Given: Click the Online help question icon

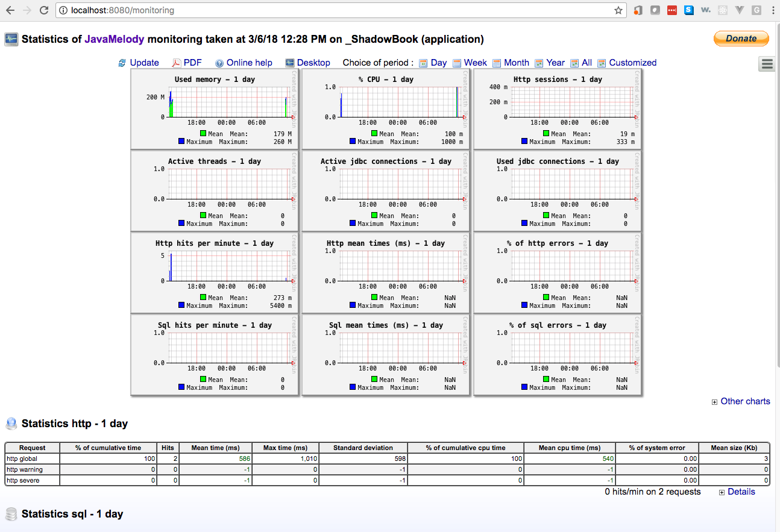Looking at the screenshot, I should coord(219,63).
